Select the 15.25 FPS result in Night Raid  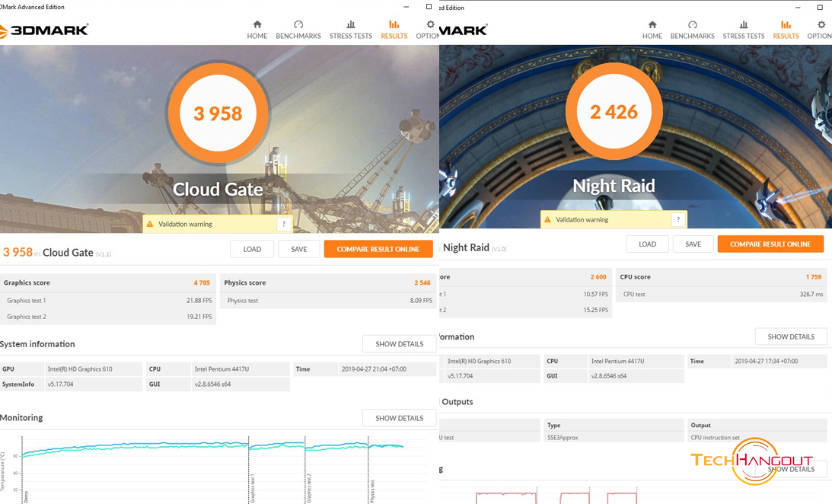coord(596,310)
